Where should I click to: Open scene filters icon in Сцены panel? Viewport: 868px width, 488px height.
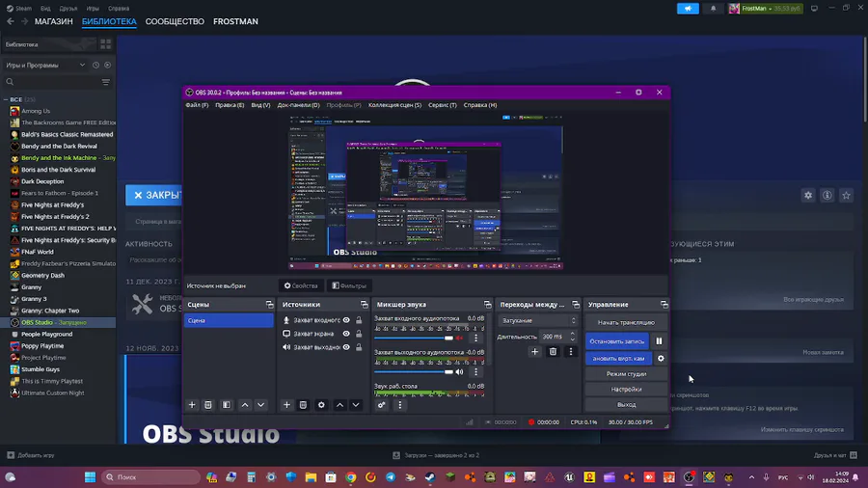pyautogui.click(x=227, y=405)
